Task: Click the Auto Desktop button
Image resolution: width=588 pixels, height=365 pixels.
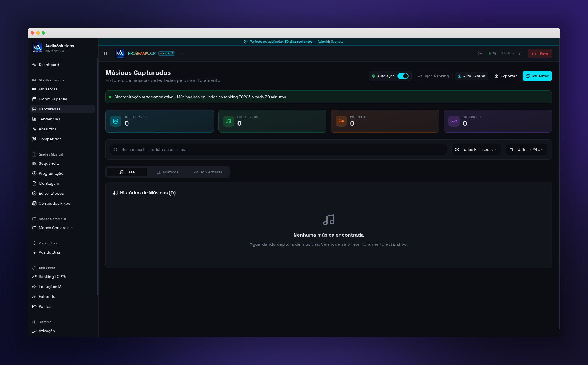Action: pyautogui.click(x=472, y=76)
